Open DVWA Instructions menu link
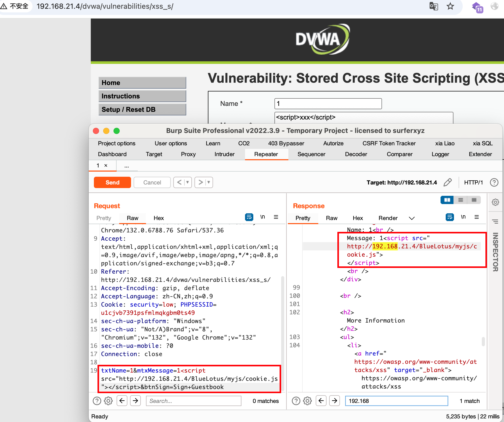 pyautogui.click(x=142, y=96)
